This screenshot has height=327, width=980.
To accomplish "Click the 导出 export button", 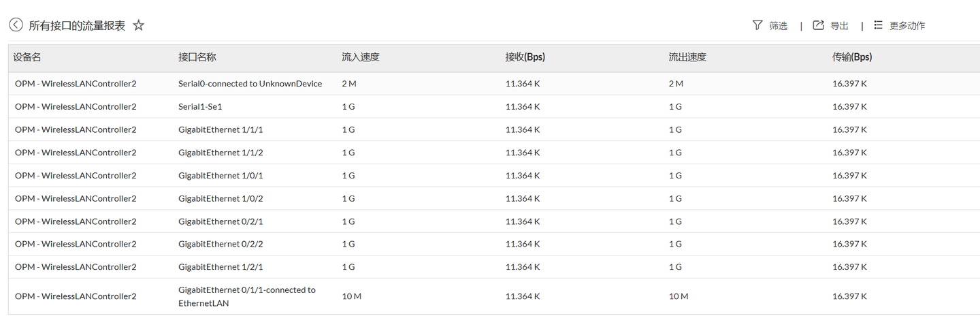I will point(839,26).
